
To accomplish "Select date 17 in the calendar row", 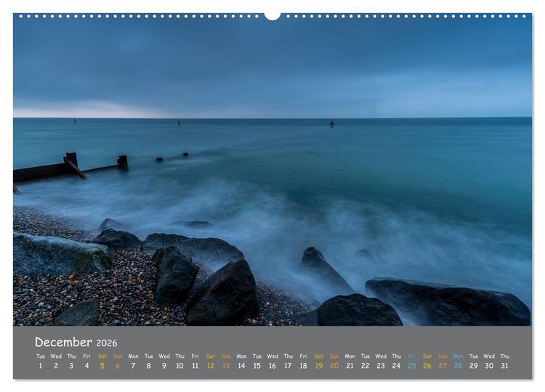I will tap(288, 366).
